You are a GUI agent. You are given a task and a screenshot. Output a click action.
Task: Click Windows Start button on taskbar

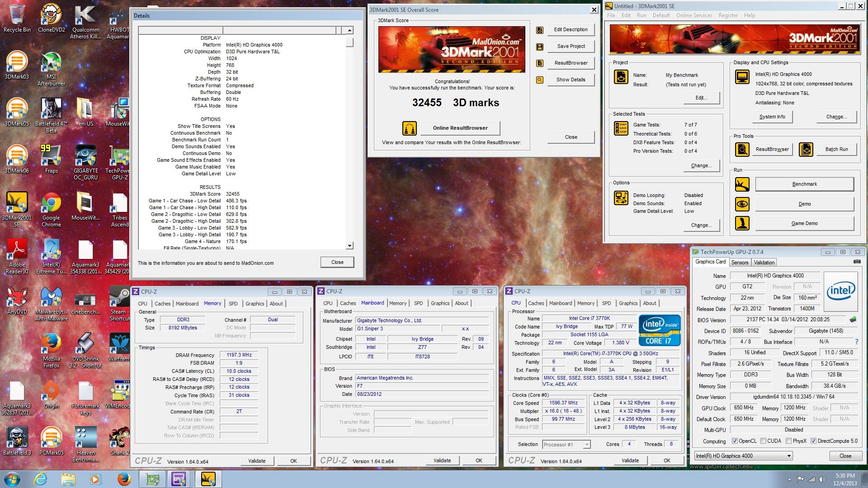click(x=12, y=479)
